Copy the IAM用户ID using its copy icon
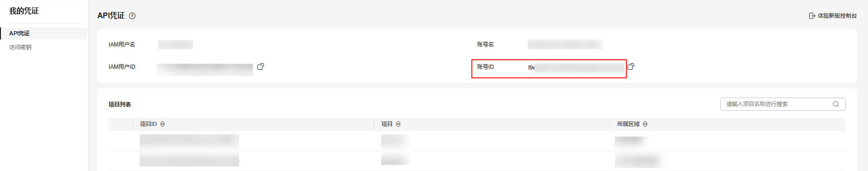Viewport: 868px width, 171px height. coord(260,66)
